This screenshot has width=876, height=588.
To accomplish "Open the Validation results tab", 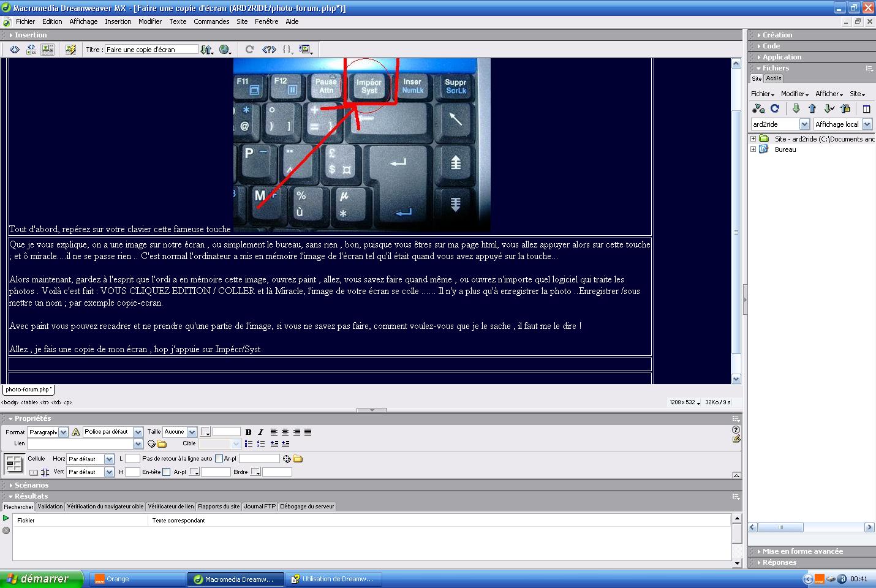I will 50,507.
